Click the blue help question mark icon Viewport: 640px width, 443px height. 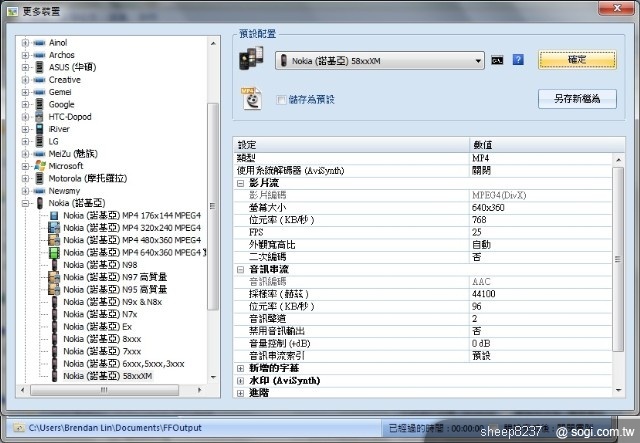(x=518, y=60)
